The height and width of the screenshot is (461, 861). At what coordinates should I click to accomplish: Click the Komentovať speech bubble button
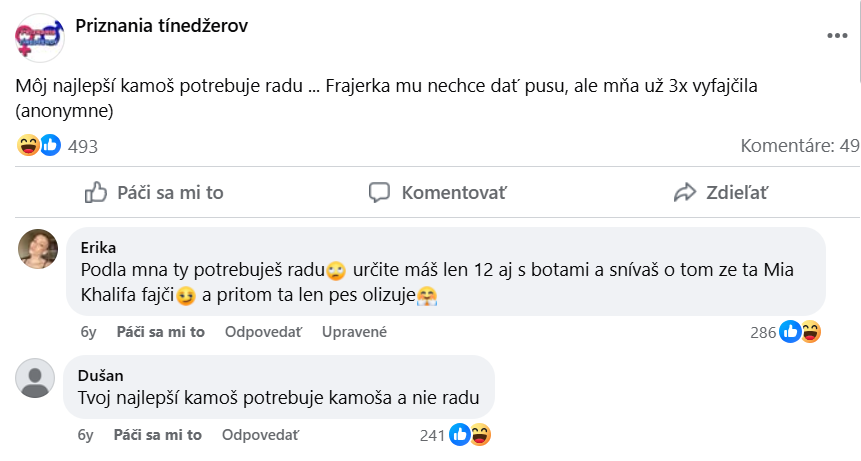tap(438, 192)
